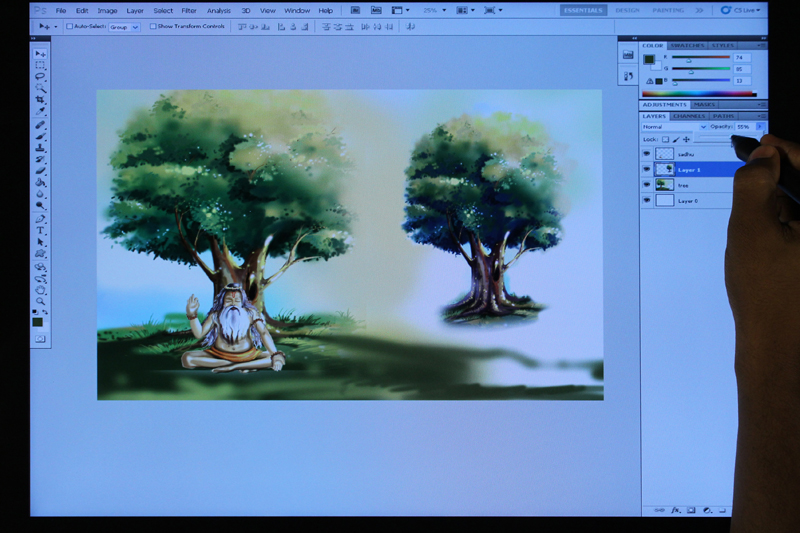Open the Auto-Select Group dropdown

pos(124,27)
